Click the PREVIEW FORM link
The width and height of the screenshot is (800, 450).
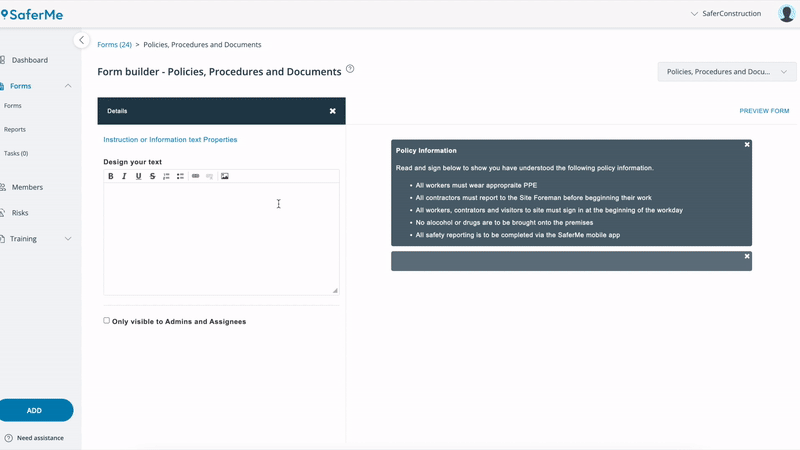pos(764,111)
